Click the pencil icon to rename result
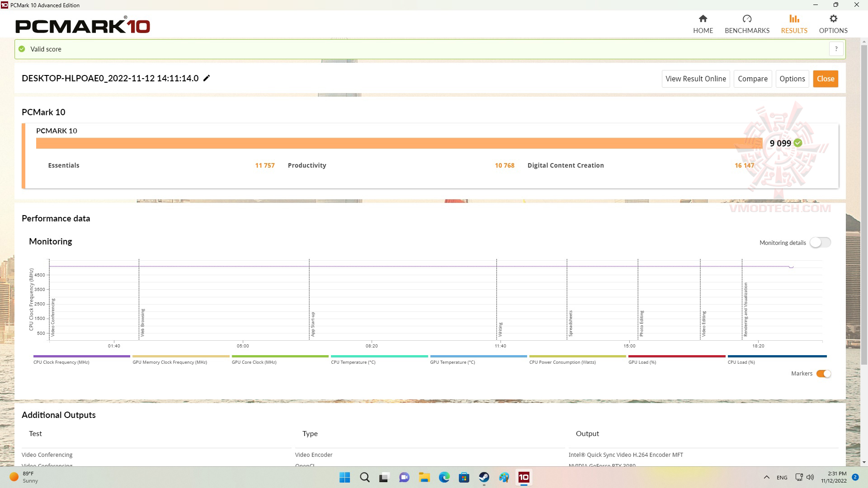This screenshot has width=868, height=488. click(x=207, y=78)
